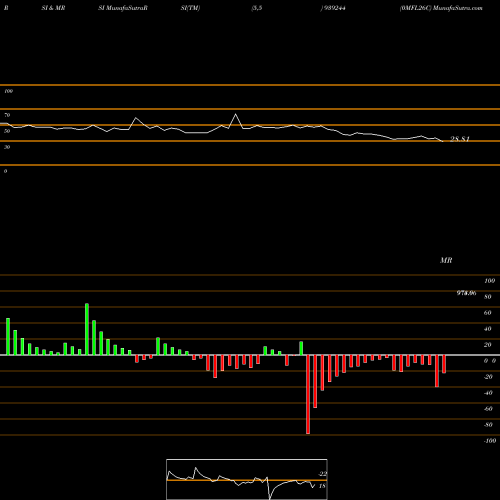Select the first green bar of the histogram
The image size is (500, 500).
point(8,337)
